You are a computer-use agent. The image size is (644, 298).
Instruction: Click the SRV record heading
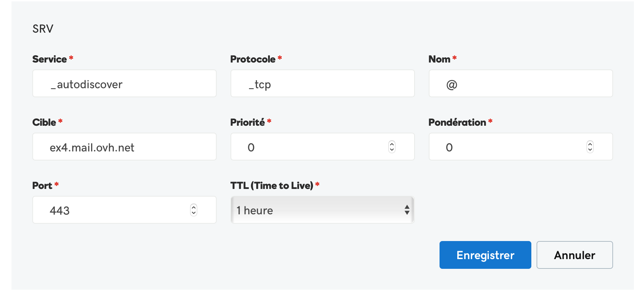[x=43, y=28]
